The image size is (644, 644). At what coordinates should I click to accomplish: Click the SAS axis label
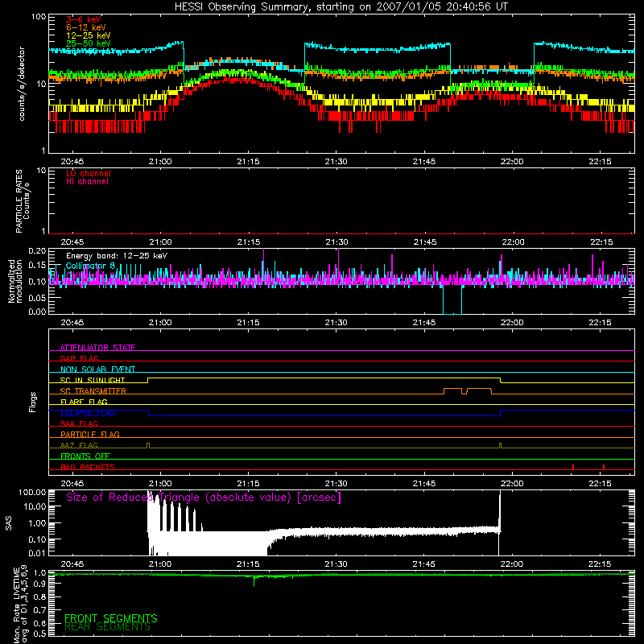pyautogui.click(x=9, y=522)
